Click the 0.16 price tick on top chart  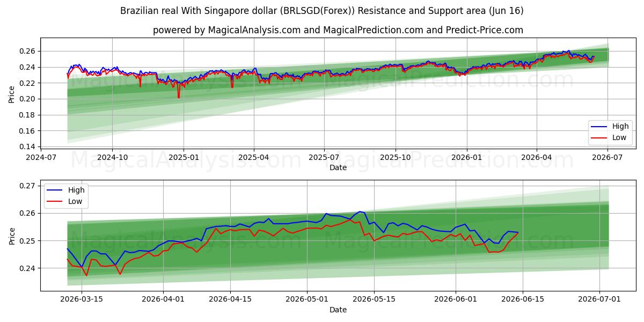coord(28,130)
